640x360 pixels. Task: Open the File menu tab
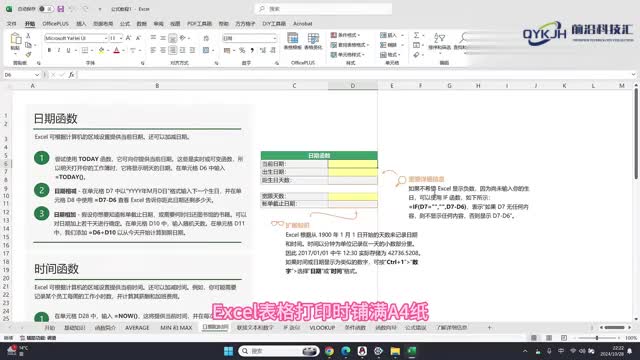pos(12,24)
